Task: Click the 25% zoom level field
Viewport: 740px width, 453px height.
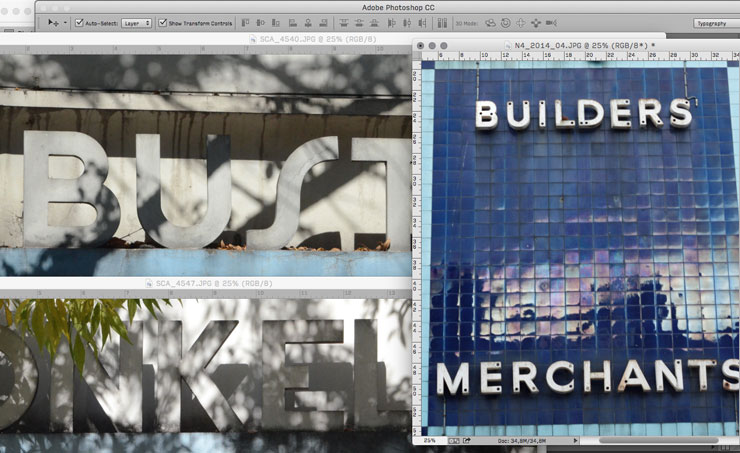Action: (x=429, y=440)
